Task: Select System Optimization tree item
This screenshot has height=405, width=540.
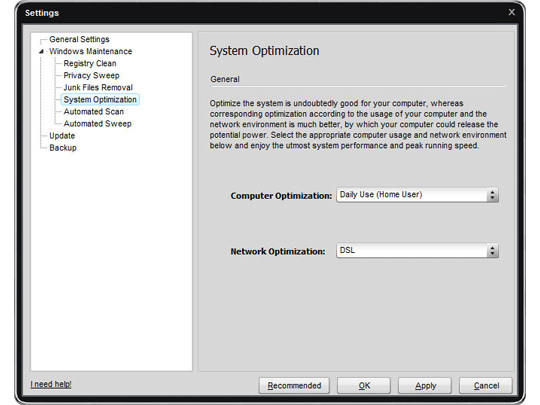Action: pos(100,100)
